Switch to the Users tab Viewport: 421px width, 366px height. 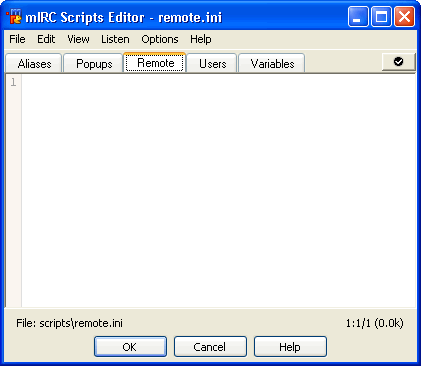pyautogui.click(x=212, y=63)
